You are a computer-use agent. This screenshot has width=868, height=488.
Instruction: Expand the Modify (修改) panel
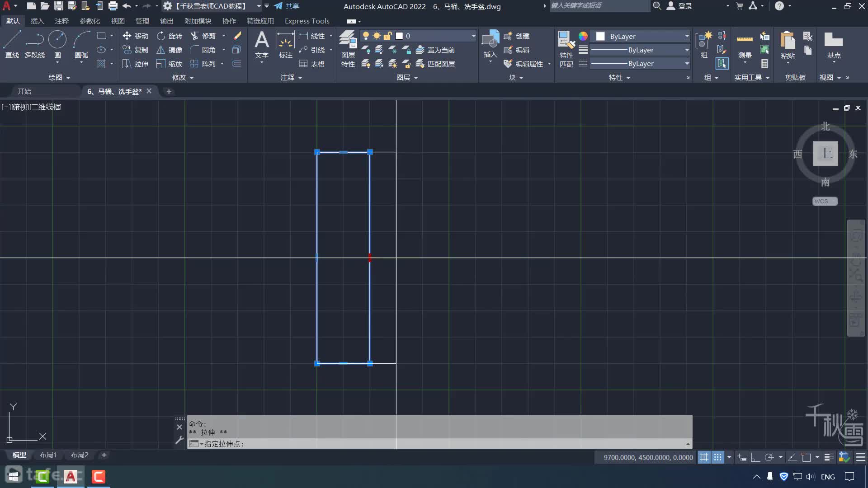(x=183, y=77)
